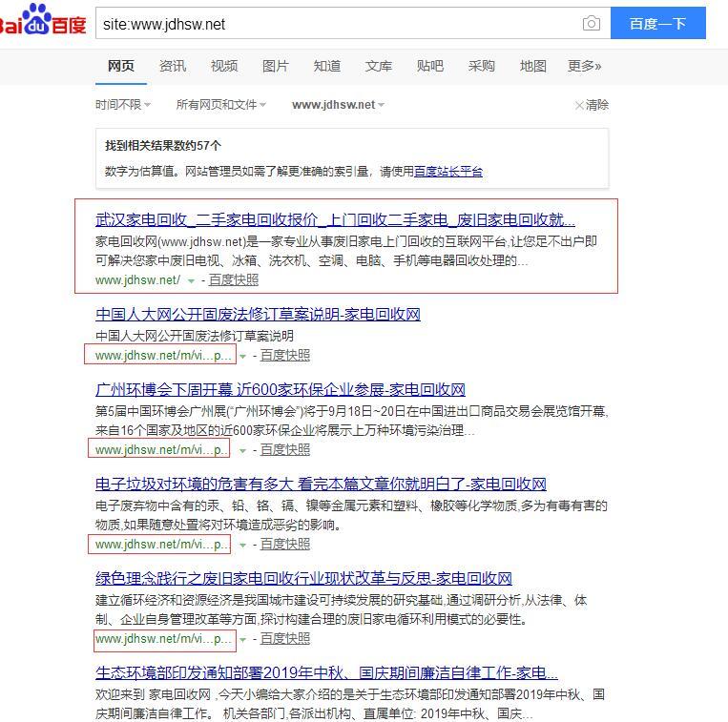Click the green URL under 电子垃圾 result

coord(161,545)
